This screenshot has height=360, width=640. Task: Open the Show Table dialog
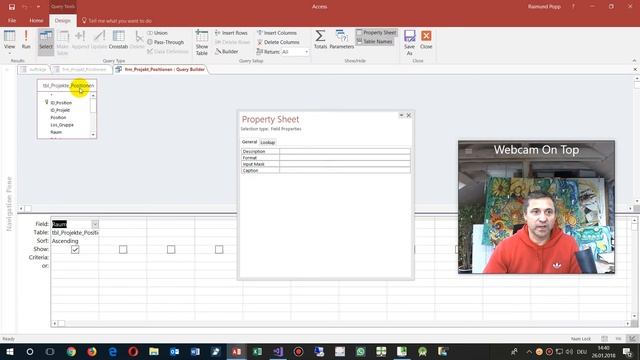click(202, 42)
